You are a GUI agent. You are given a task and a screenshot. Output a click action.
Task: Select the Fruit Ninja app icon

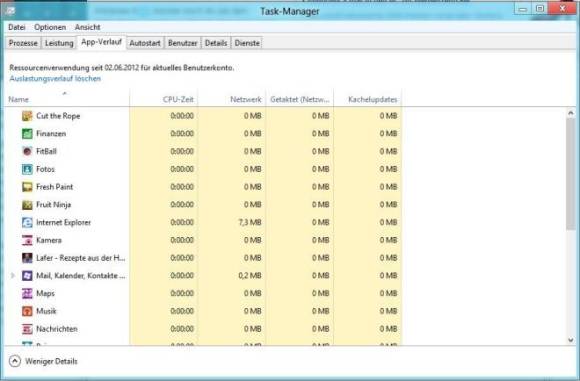(x=27, y=205)
